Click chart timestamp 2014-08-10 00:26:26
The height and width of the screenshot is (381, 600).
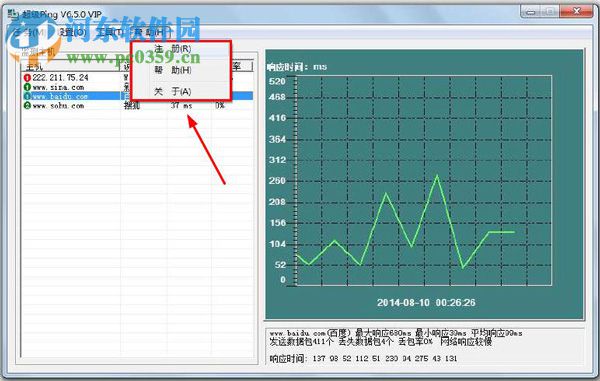(x=426, y=303)
